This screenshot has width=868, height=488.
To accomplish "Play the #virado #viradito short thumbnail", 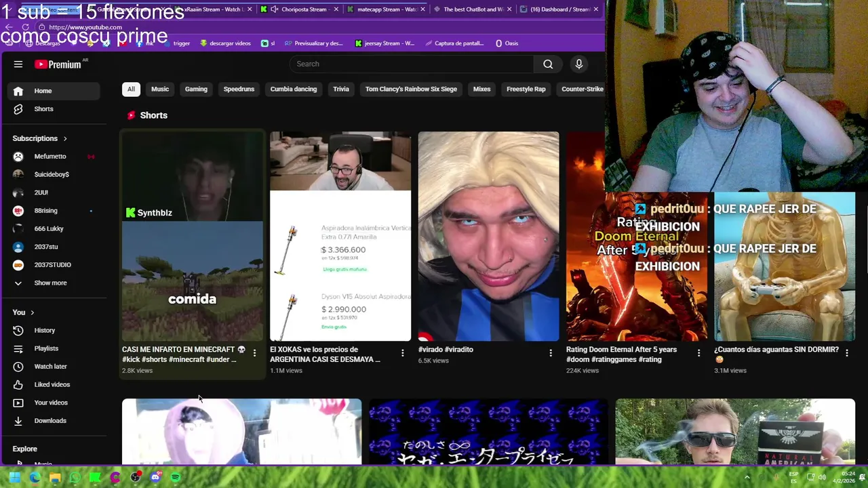I will (x=488, y=236).
